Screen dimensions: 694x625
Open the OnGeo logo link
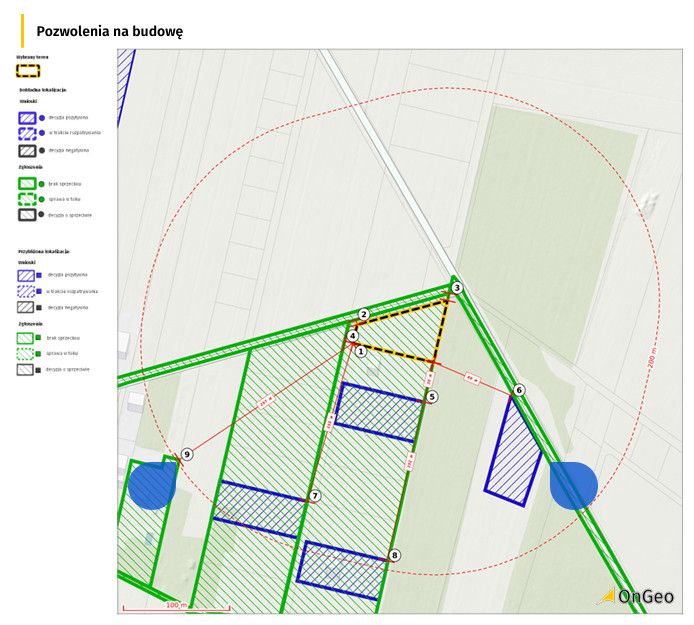pos(637,597)
